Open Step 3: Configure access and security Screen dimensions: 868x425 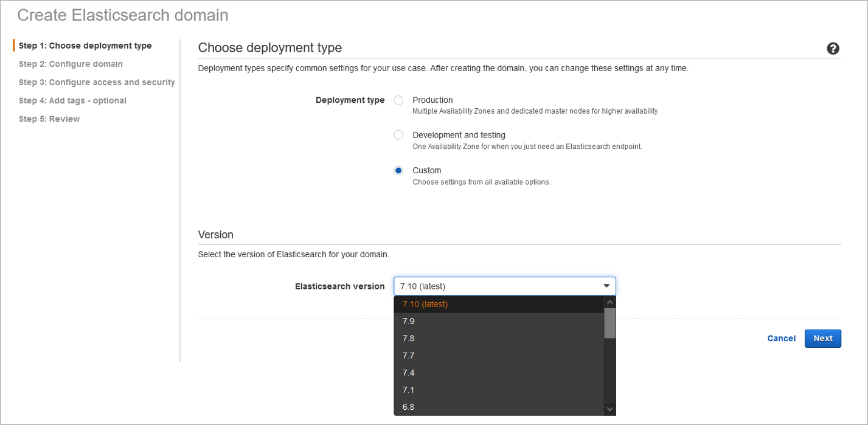[97, 82]
